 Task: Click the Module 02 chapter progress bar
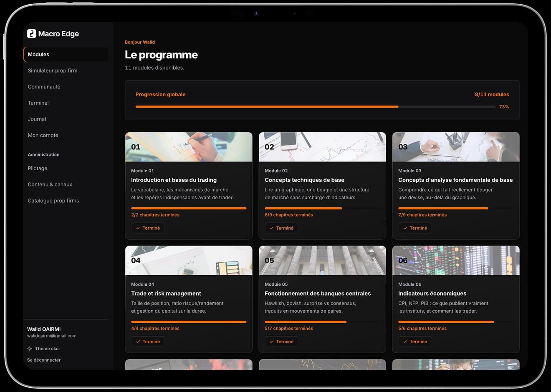click(322, 208)
